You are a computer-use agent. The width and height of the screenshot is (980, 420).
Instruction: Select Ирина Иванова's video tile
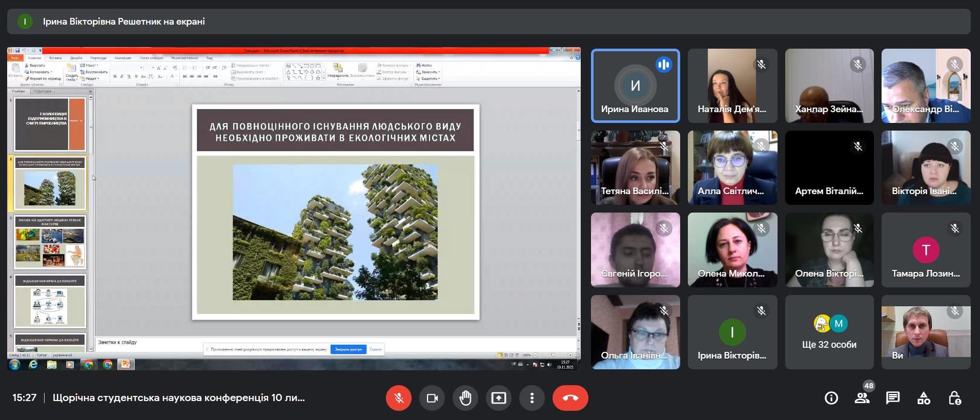point(636,86)
